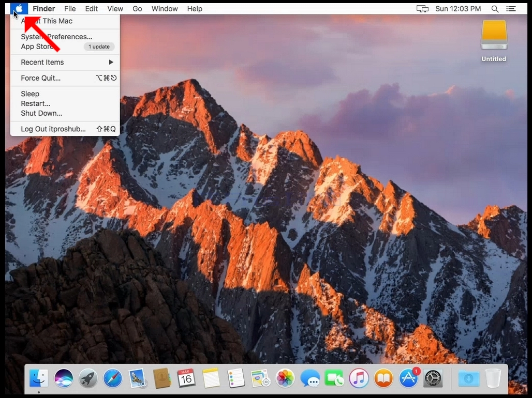Expand the Recent Items submenu
The image size is (532, 398).
click(65, 62)
